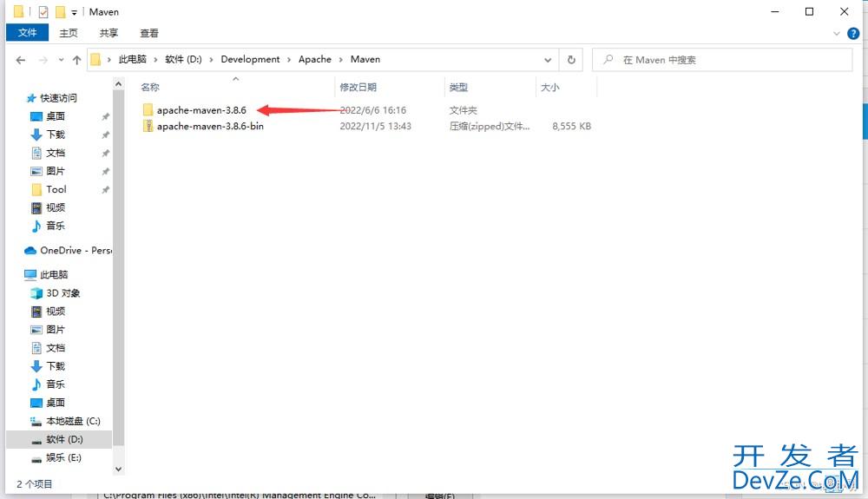Open 视频 under 此电脑

pyautogui.click(x=56, y=312)
